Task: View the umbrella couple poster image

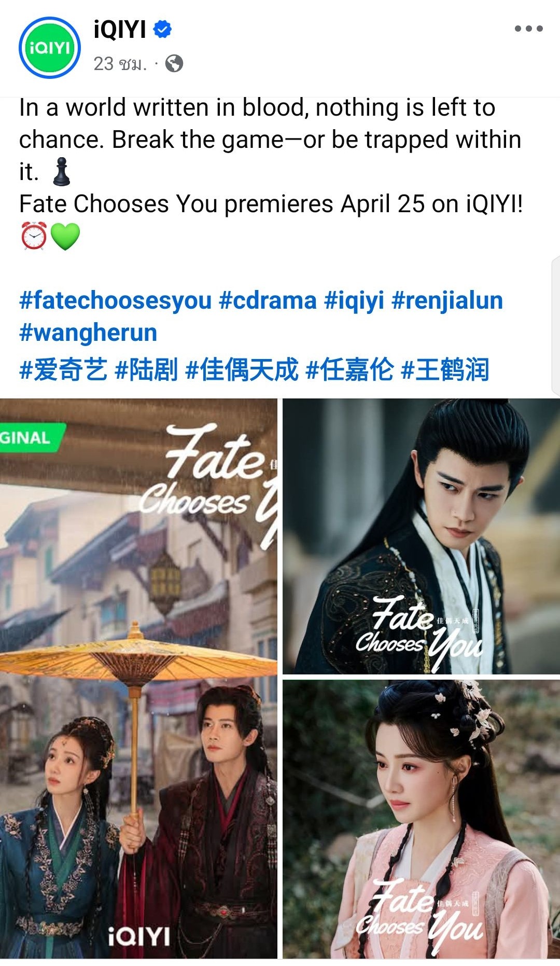Action: click(x=138, y=678)
